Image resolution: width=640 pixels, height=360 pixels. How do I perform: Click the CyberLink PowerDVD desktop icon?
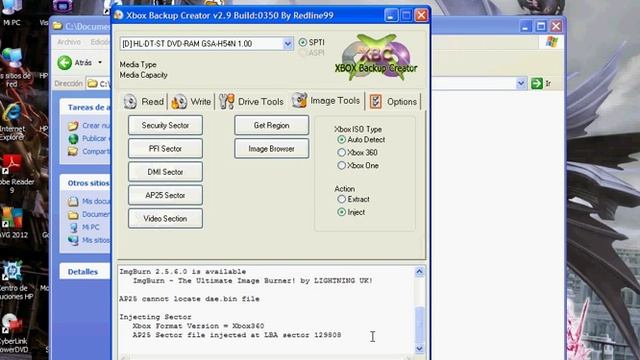coord(13,333)
